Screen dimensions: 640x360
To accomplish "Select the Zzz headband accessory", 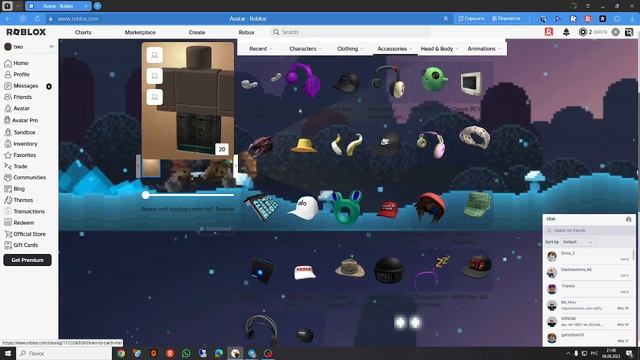I will point(432,271).
